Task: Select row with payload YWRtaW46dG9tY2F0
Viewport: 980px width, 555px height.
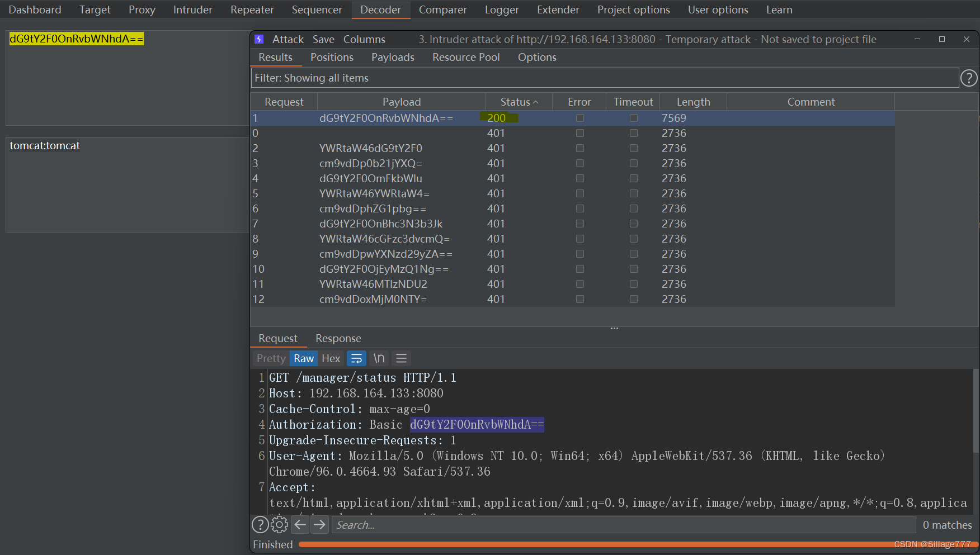Action: (x=573, y=148)
